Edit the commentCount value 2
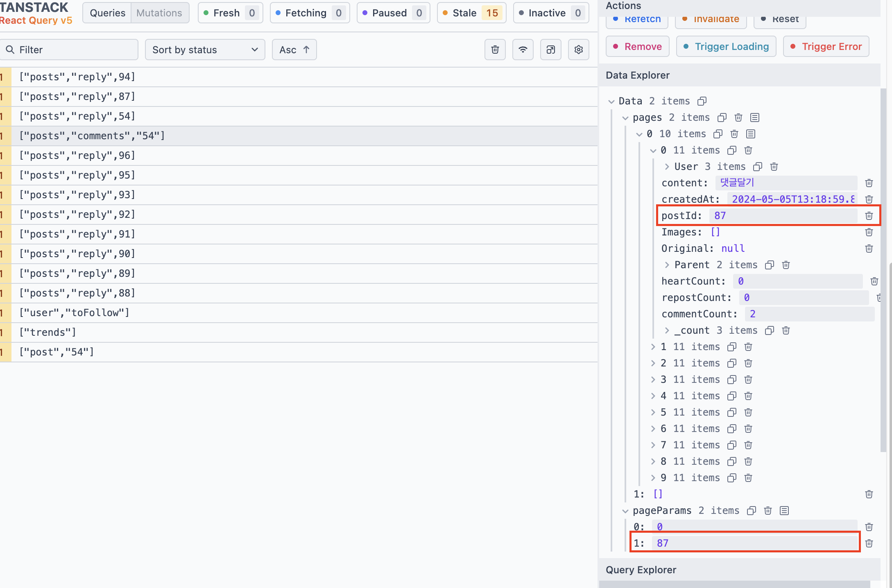Image resolution: width=892 pixels, height=588 pixels. [809, 314]
